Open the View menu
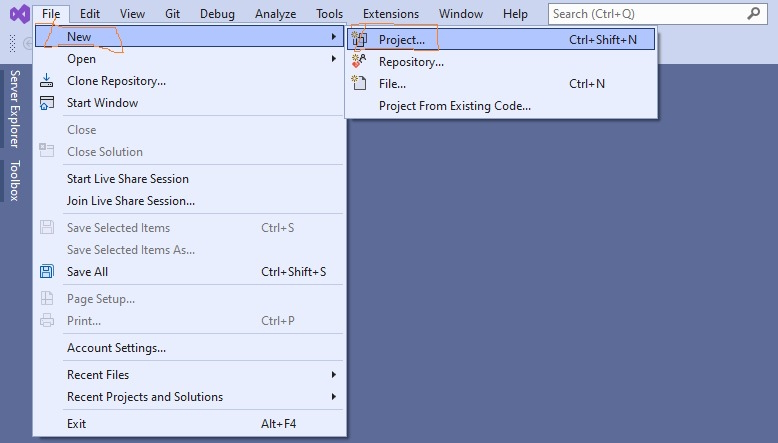This screenshot has width=778, height=443. (132, 14)
